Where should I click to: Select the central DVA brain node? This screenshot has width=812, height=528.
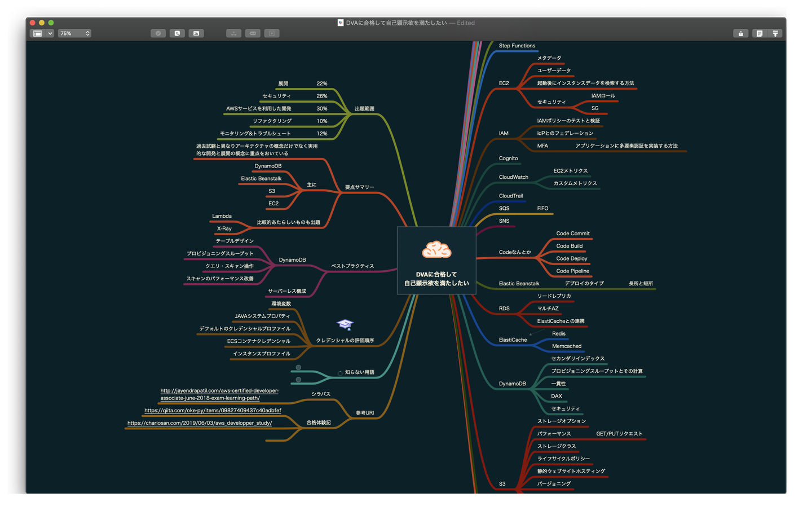pyautogui.click(x=436, y=261)
